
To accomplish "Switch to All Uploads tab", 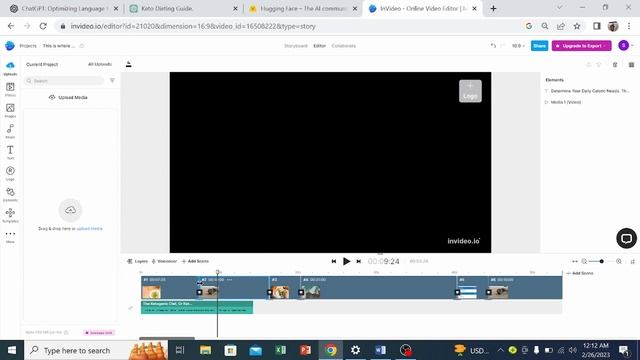I will tap(100, 64).
